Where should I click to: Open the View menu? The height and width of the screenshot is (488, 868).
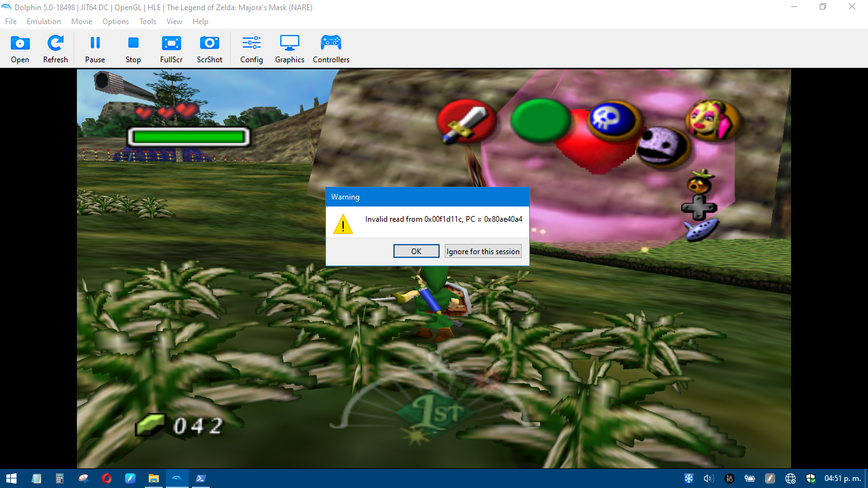(x=174, y=22)
